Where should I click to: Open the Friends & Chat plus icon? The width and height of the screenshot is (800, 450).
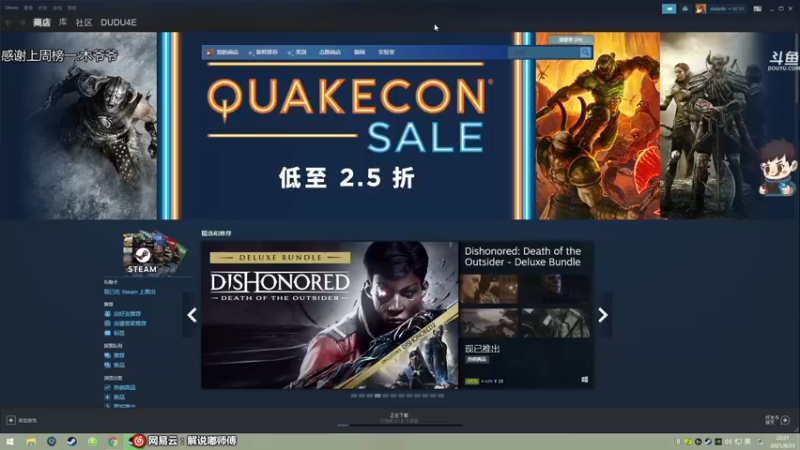(785, 420)
